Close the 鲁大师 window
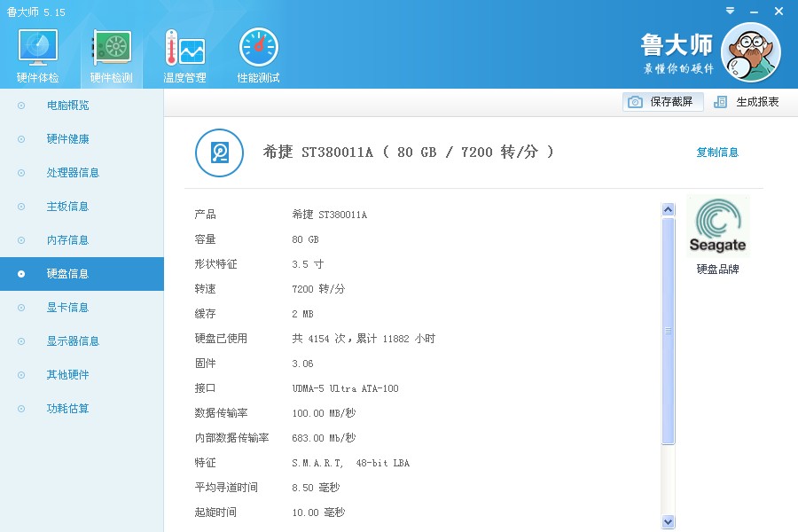This screenshot has width=798, height=532. (778, 11)
